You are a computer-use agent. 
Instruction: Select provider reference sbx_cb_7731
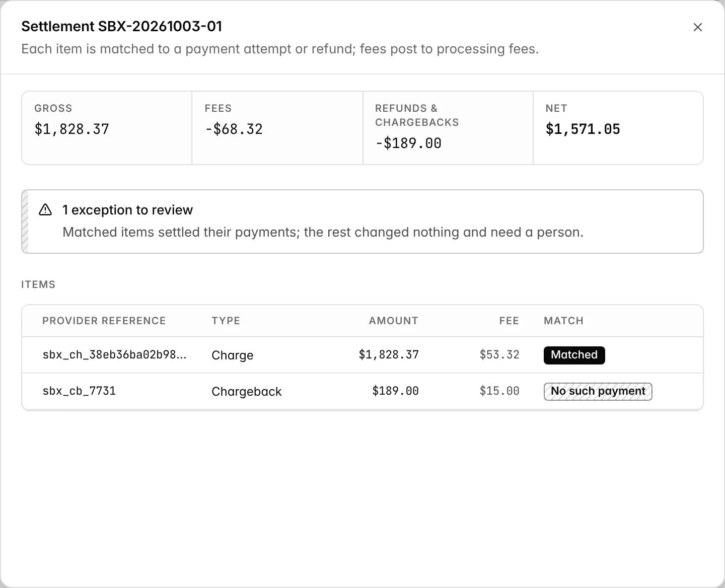click(x=79, y=391)
